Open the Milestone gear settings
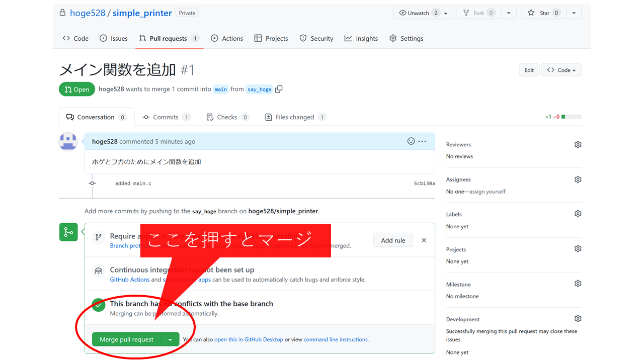The width and height of the screenshot is (644, 362). (x=578, y=284)
